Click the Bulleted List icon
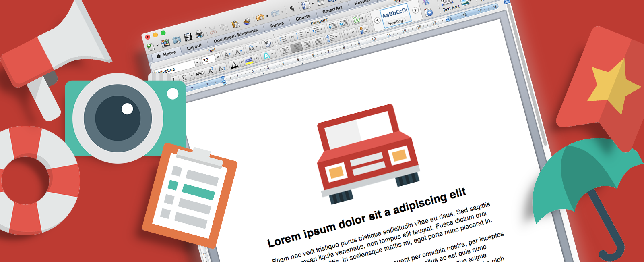Screen dimensions: 644x262 tap(283, 40)
